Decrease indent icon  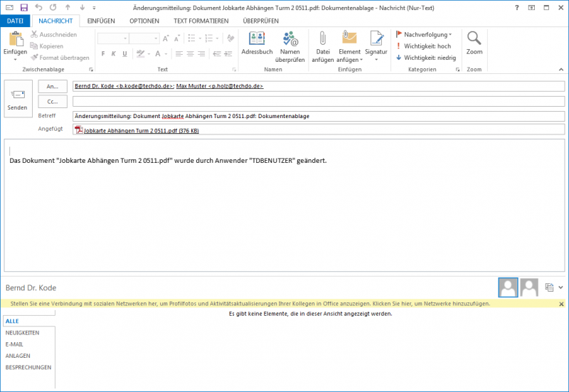217,54
